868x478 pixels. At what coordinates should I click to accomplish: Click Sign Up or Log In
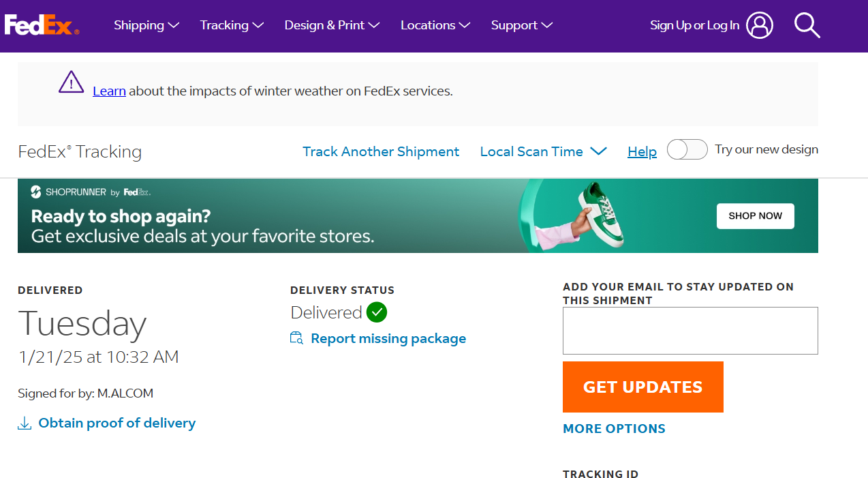[x=694, y=25]
